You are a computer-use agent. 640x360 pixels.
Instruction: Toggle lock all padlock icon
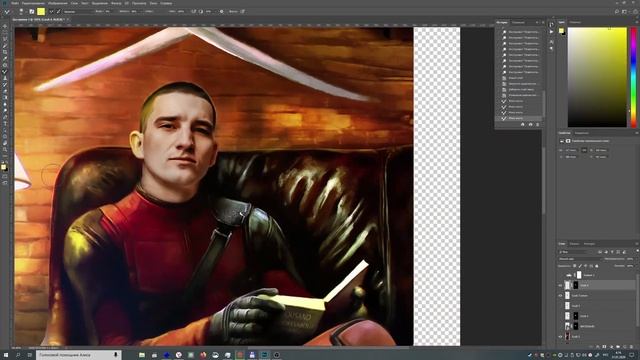coord(597,266)
